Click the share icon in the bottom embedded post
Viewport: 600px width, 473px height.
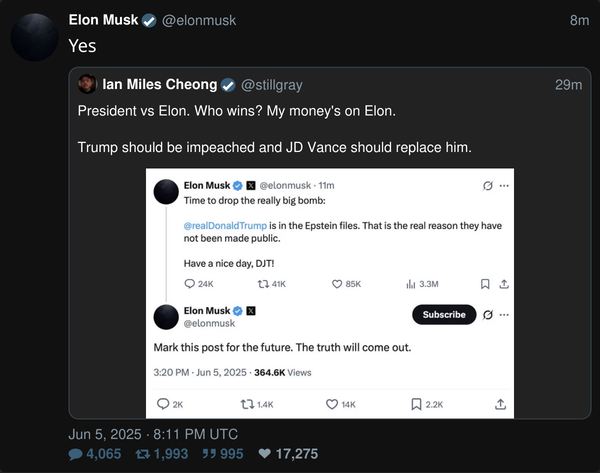pos(500,404)
